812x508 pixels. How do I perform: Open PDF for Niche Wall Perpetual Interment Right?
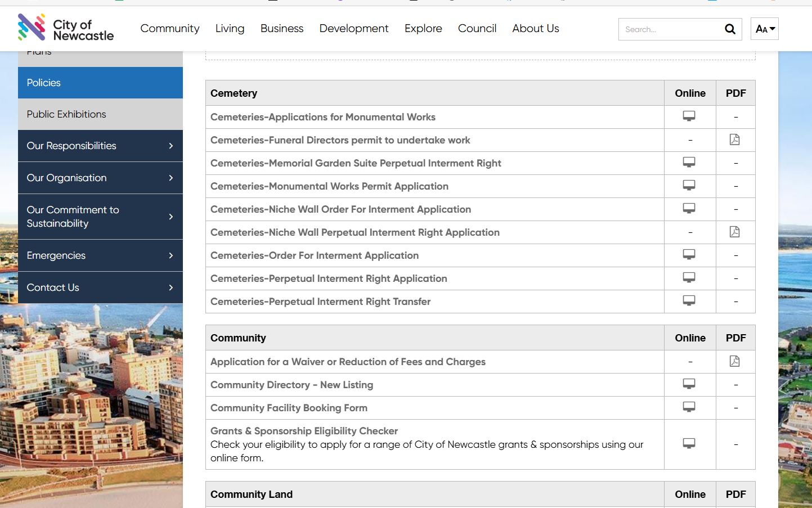(735, 232)
